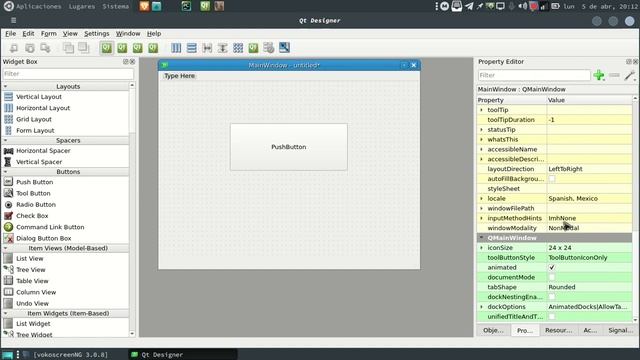Expand the dockOptions property row

tap(481, 307)
